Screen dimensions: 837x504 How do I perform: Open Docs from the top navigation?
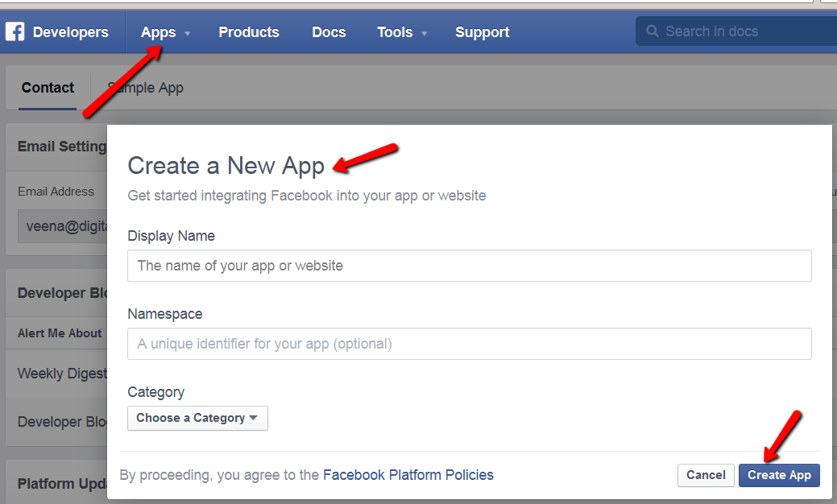329,32
